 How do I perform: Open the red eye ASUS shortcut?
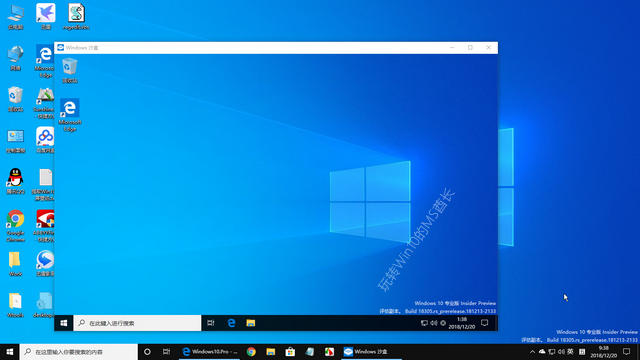coord(45,226)
